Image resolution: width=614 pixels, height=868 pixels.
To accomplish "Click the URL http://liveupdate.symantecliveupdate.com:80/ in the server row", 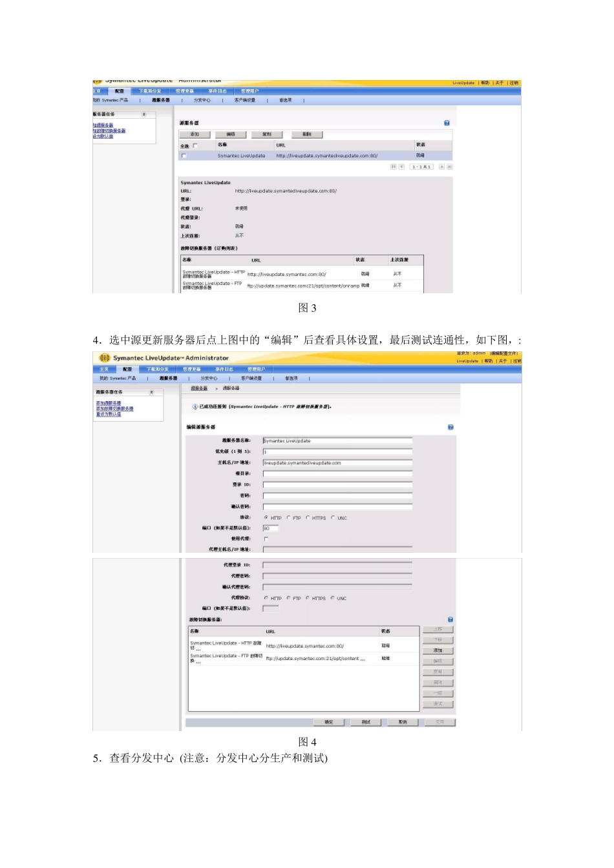I will click(327, 156).
